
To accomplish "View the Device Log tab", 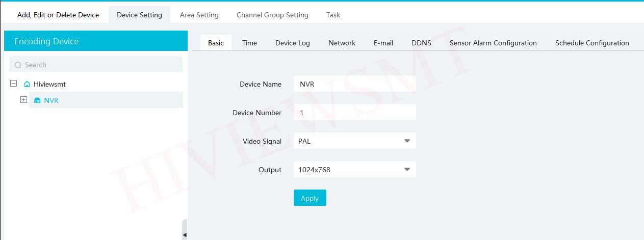I will pos(293,43).
